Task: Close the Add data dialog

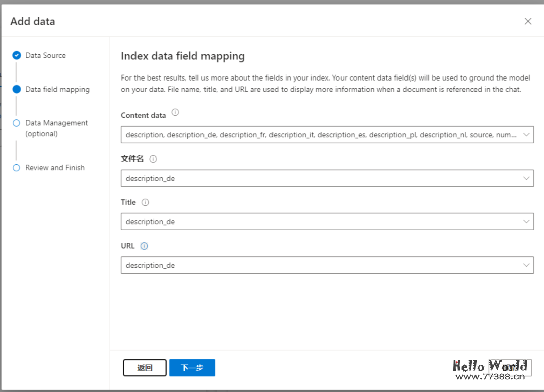Action: point(528,21)
